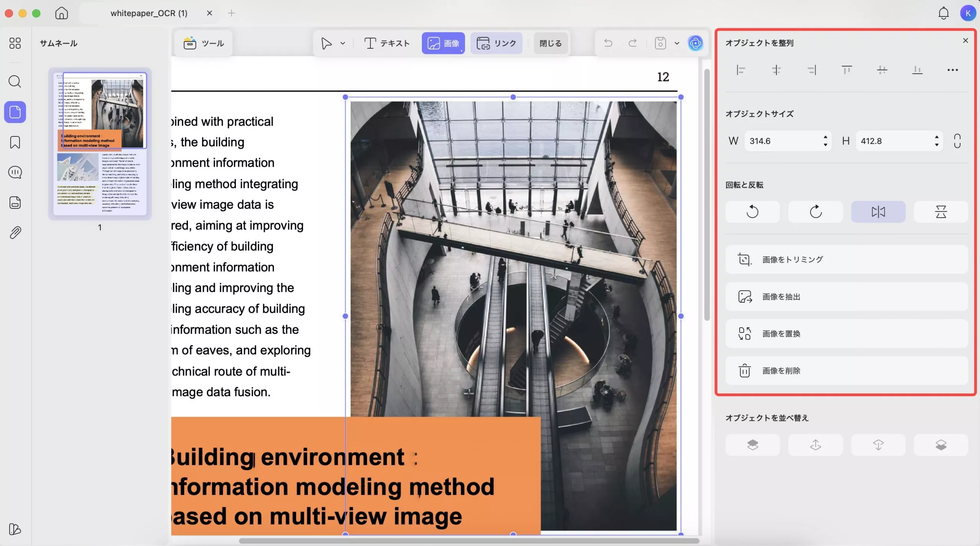Image resolution: width=980 pixels, height=546 pixels.
Task: Flip the image vertically
Action: (941, 212)
